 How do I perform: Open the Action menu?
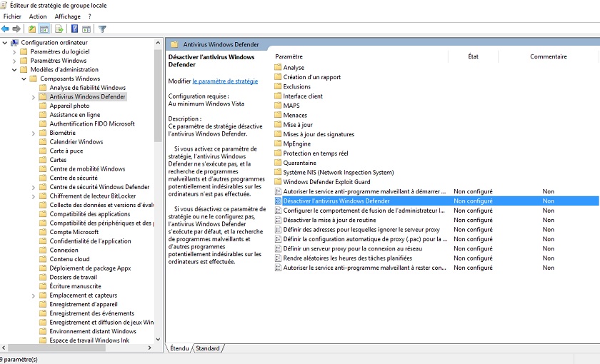pyautogui.click(x=38, y=16)
